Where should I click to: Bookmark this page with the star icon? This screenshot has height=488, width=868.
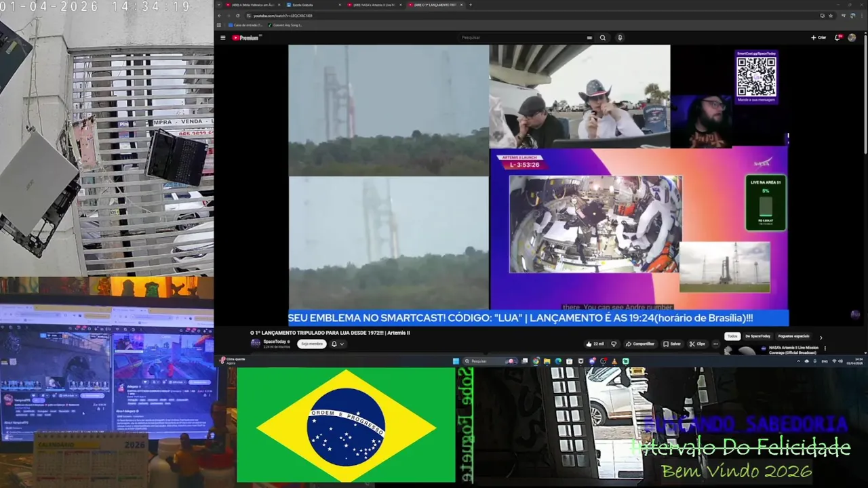pos(831,16)
